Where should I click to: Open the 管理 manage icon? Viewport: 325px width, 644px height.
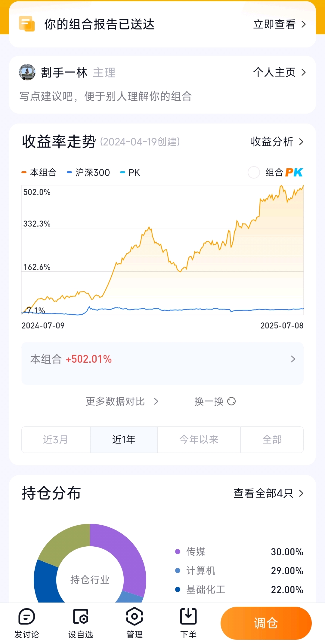(x=134, y=616)
